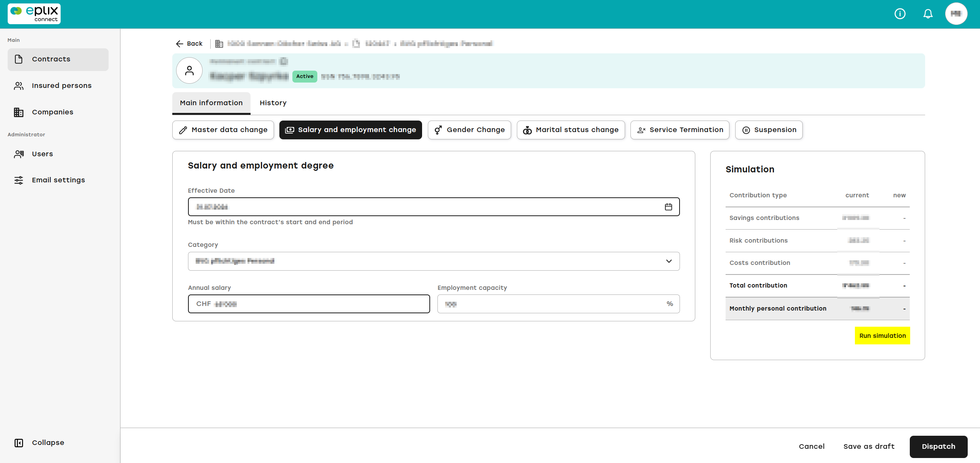The width and height of the screenshot is (980, 463).
Task: Run the simulation
Action: click(882, 336)
